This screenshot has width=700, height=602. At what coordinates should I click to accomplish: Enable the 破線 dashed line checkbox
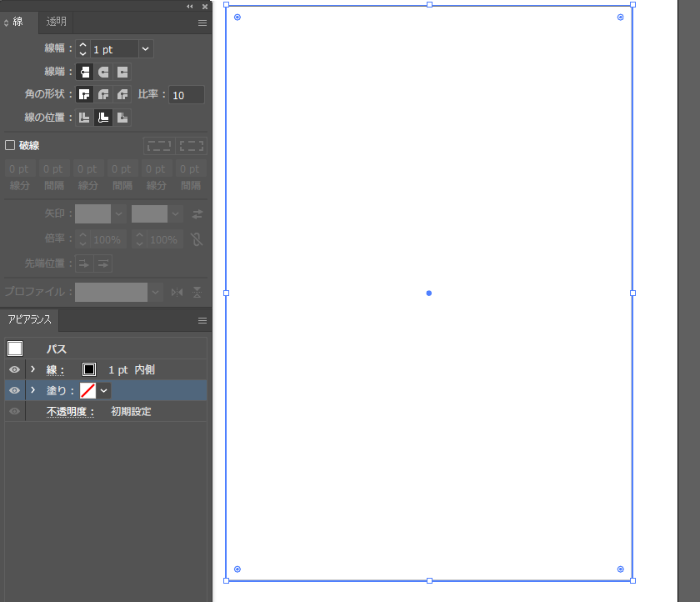click(x=11, y=145)
